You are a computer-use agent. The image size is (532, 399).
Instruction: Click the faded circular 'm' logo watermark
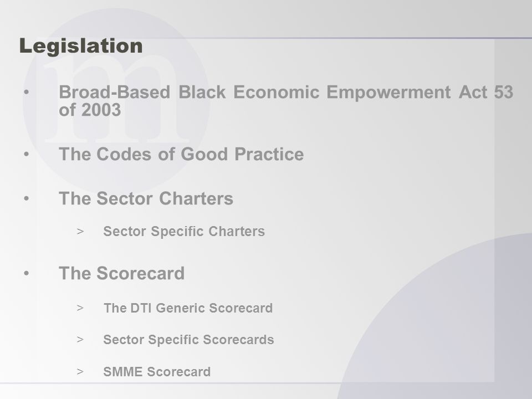(116, 101)
